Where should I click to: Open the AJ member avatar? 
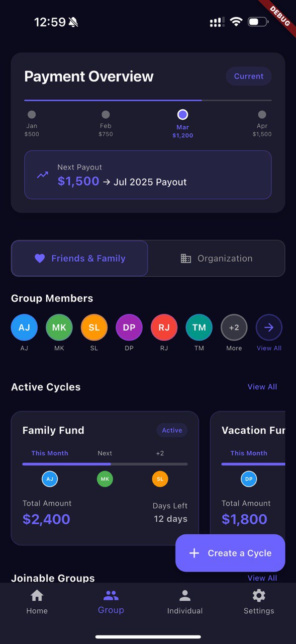24,327
